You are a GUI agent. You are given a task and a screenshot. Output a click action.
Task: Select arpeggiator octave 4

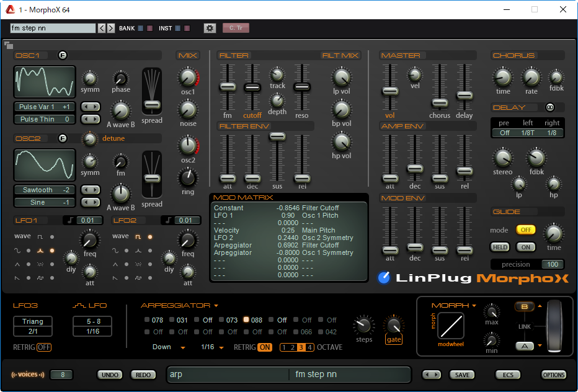coord(309,347)
